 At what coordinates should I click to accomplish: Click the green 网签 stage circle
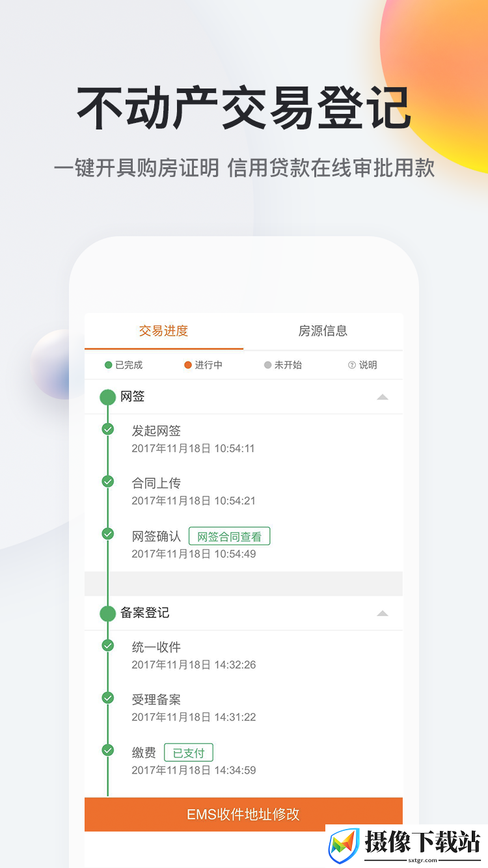tap(107, 397)
